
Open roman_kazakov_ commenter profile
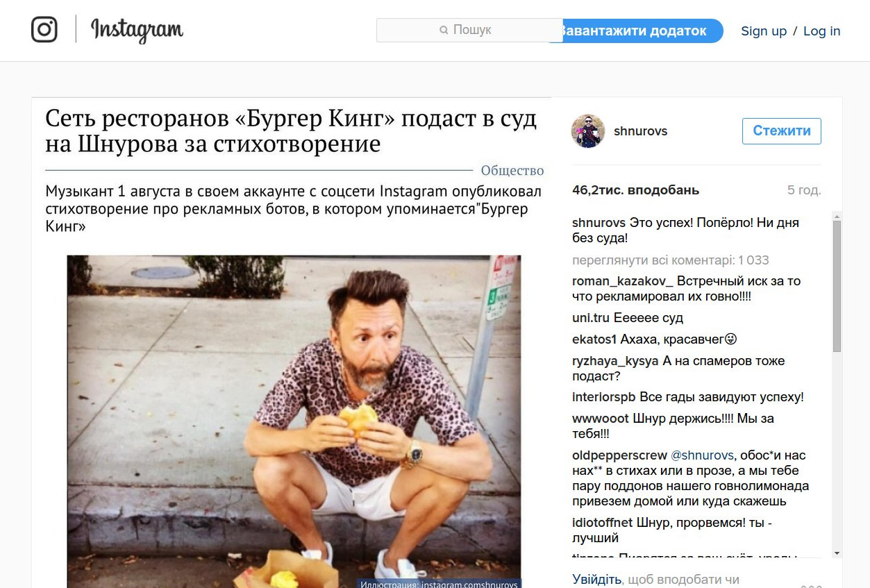point(623,281)
